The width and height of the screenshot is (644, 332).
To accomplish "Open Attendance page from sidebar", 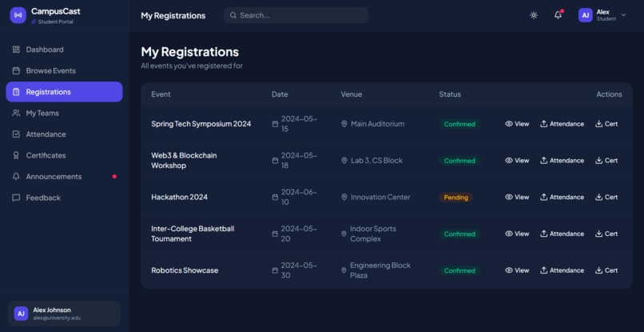I will point(64,134).
